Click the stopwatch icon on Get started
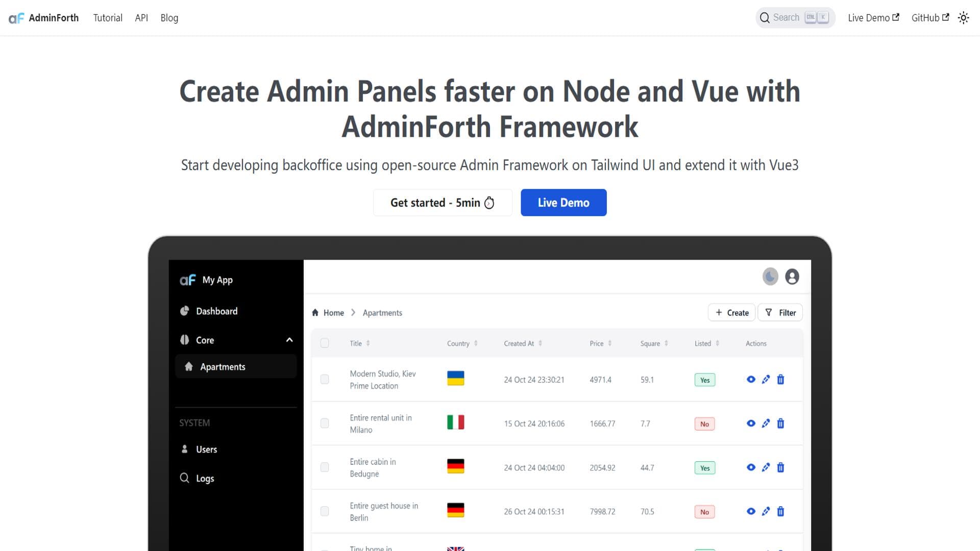This screenshot has width=980, height=551. (x=489, y=203)
